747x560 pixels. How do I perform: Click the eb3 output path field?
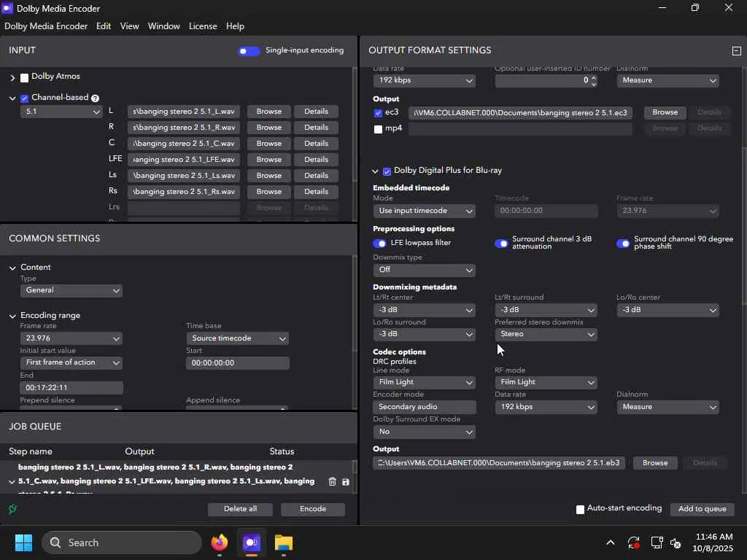tap(499, 463)
